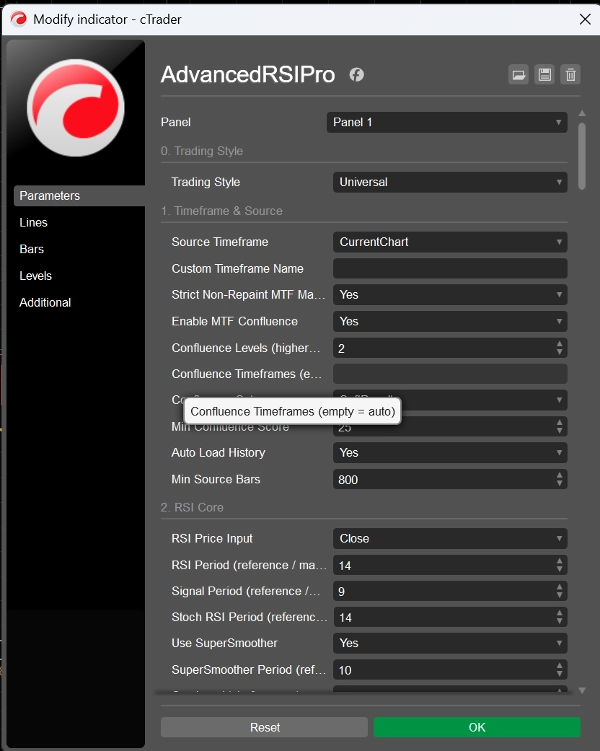Open the Trading Style dropdown
The image size is (600, 751).
[450, 182]
